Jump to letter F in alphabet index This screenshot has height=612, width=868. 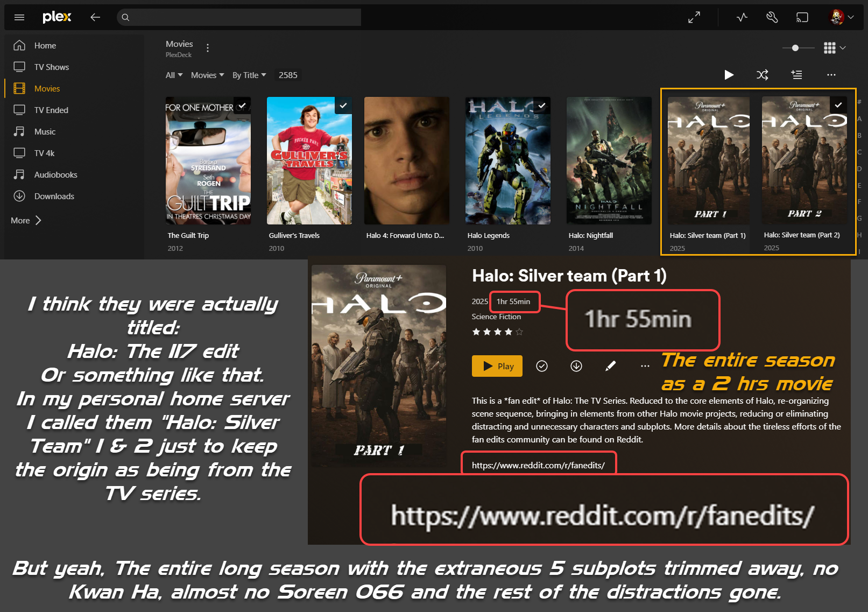pyautogui.click(x=859, y=202)
